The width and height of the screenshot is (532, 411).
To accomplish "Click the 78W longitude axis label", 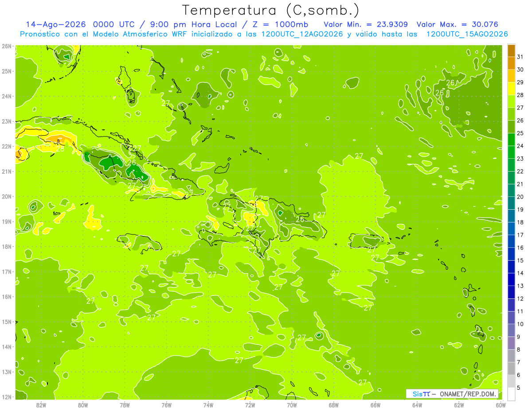I will [x=125, y=405].
